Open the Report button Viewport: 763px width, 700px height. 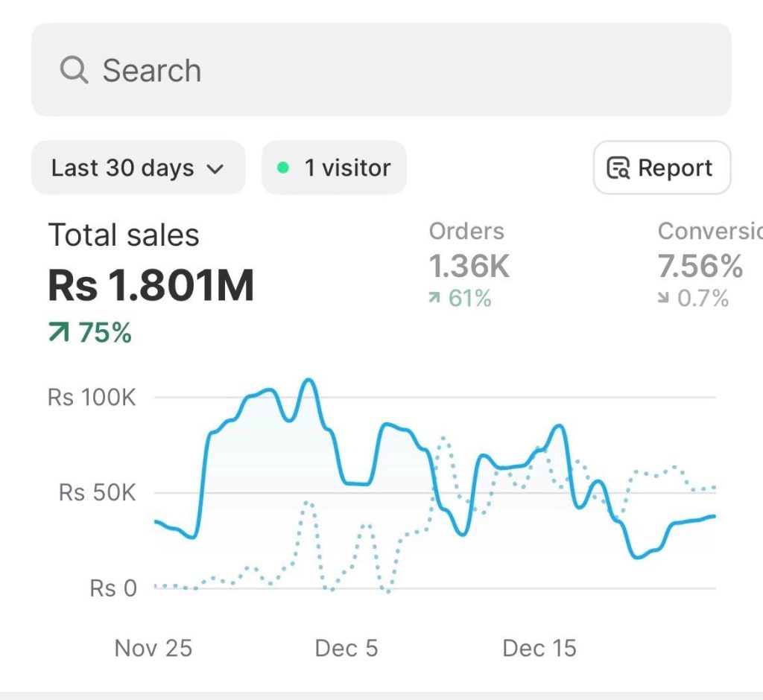(662, 168)
